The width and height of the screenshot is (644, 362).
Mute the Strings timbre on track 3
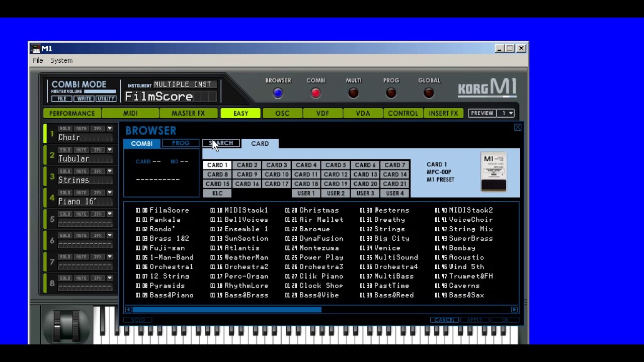click(81, 171)
